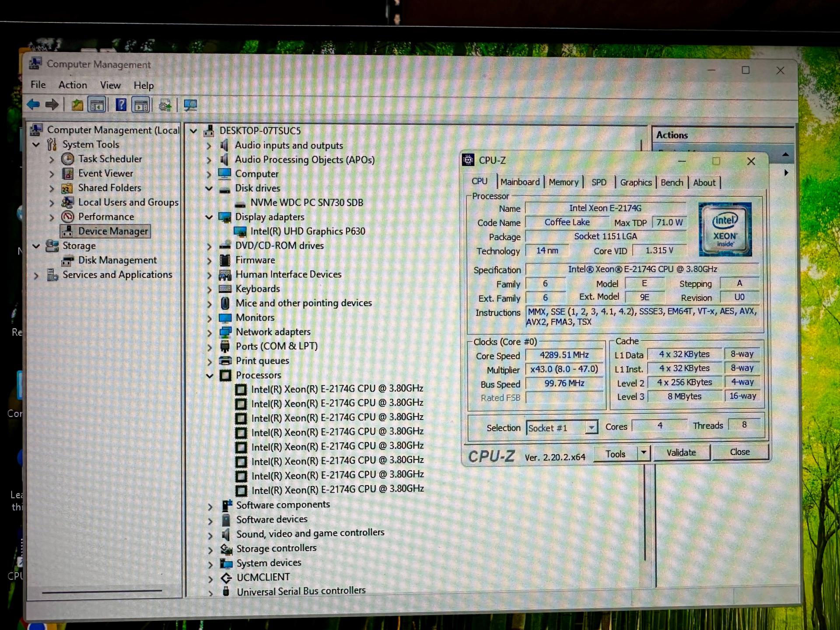This screenshot has height=630, width=840.
Task: Click the Human Interface Devices icon
Action: [x=225, y=275]
